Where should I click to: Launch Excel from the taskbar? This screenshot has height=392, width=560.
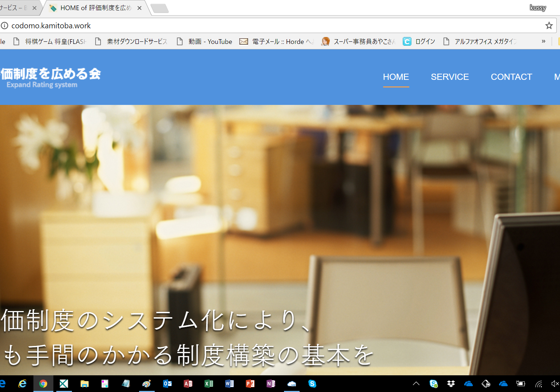tap(209, 384)
